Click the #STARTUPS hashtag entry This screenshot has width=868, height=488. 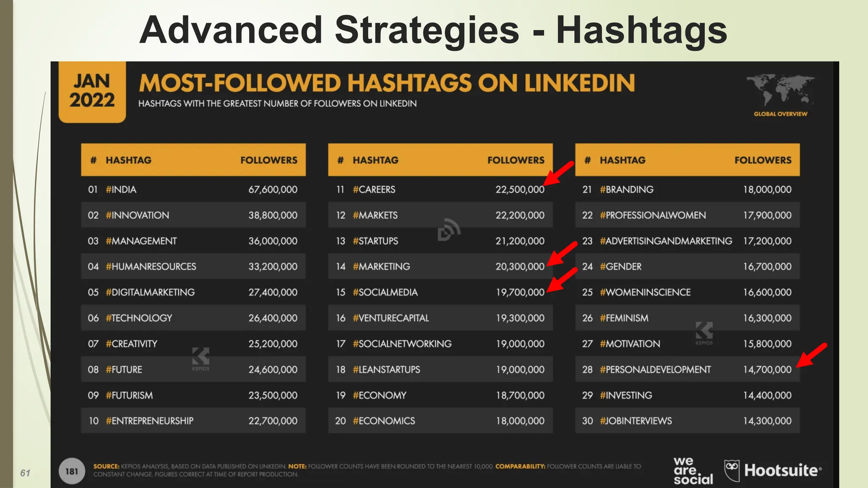point(376,241)
